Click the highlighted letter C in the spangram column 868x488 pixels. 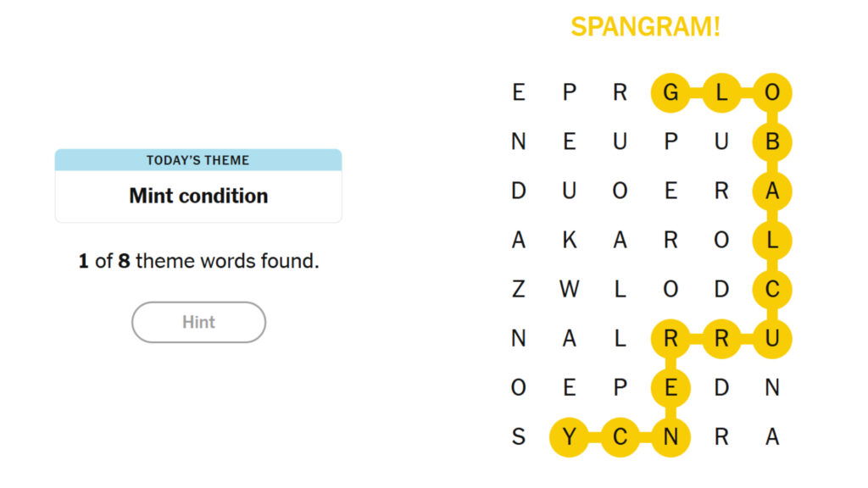click(x=771, y=289)
